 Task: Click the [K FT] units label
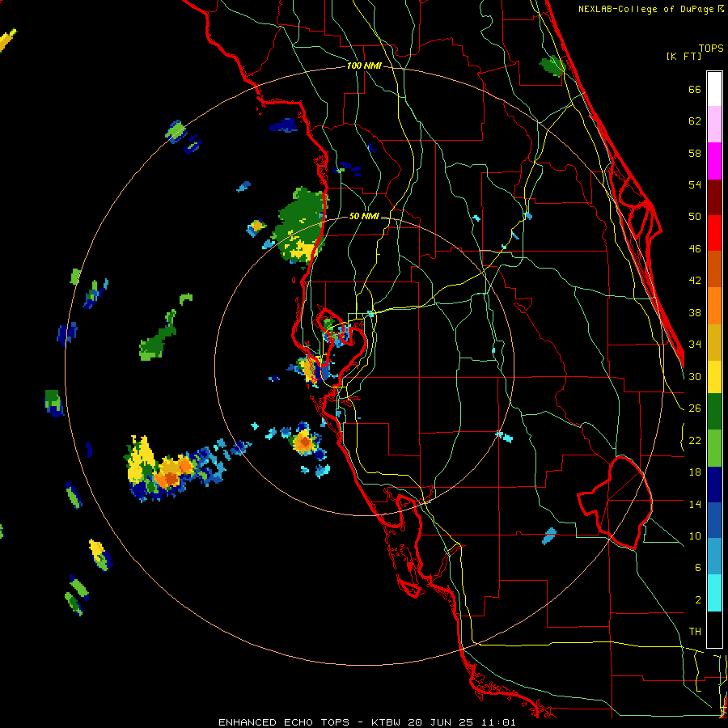pyautogui.click(x=684, y=56)
